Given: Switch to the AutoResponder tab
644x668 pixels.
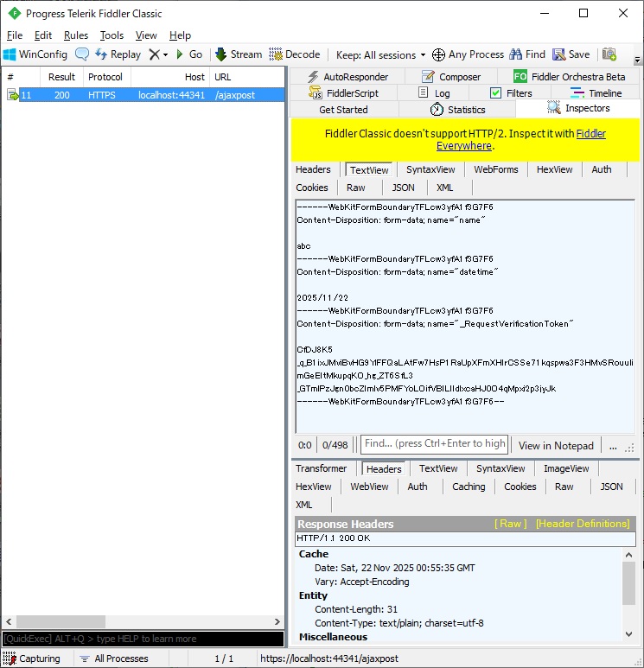Looking at the screenshot, I should pos(348,77).
